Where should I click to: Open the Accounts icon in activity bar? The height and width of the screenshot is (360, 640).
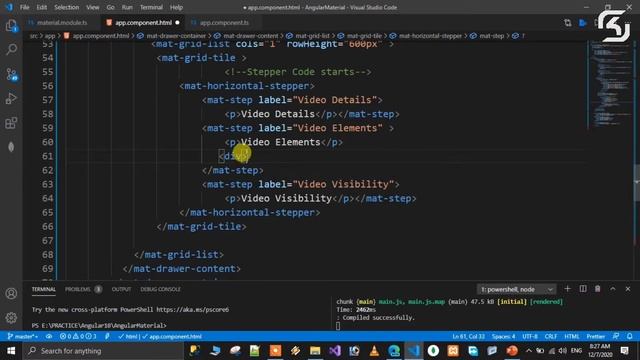(11, 293)
